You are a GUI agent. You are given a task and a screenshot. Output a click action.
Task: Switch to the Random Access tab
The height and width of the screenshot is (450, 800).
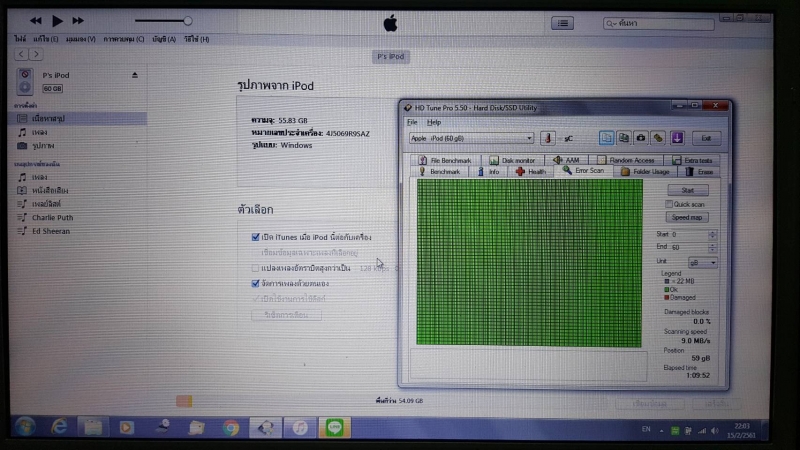click(x=626, y=160)
